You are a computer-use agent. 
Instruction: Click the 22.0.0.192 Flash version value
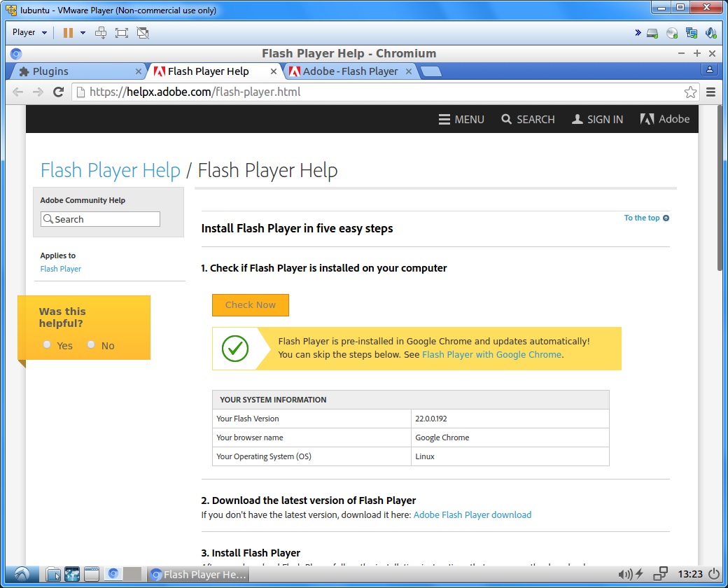[431, 419]
